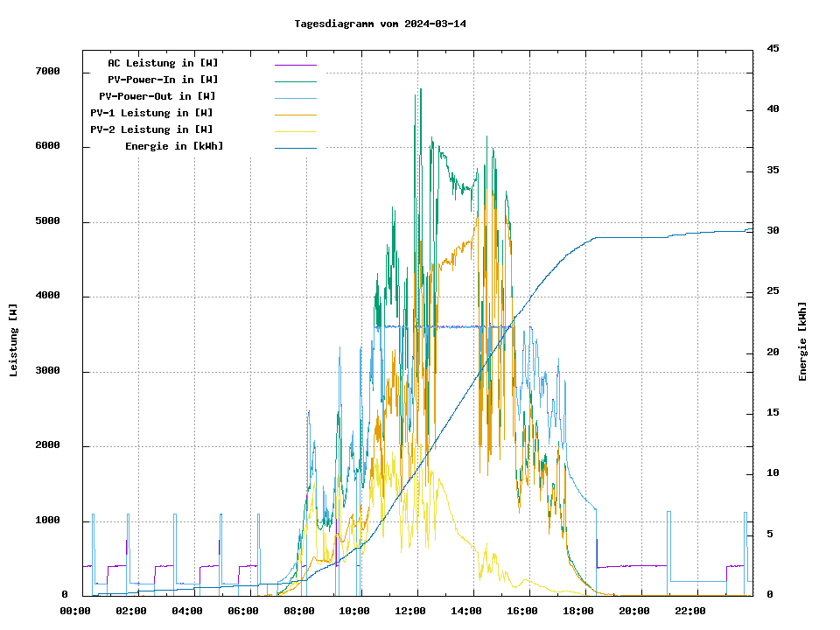
Task: Click the 3000 value on the power axis
Action: pyautogui.click(x=46, y=372)
